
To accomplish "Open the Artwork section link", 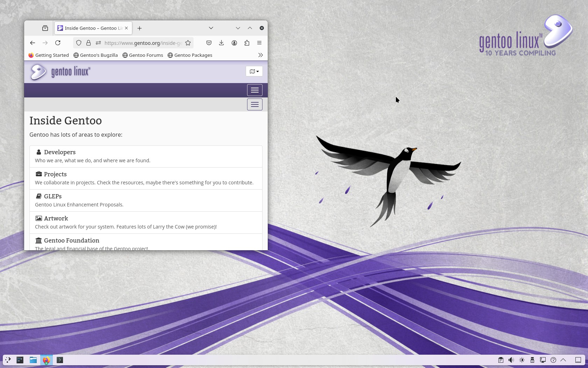I will [56, 218].
